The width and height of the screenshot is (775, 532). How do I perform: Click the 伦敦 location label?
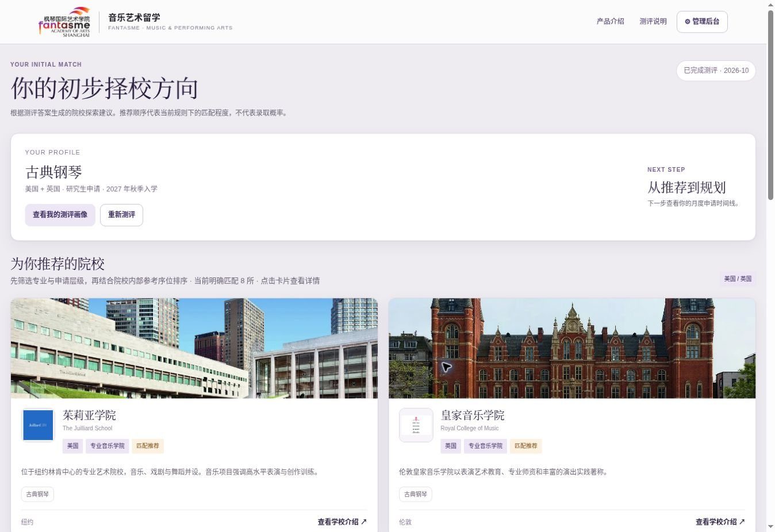coord(405,522)
